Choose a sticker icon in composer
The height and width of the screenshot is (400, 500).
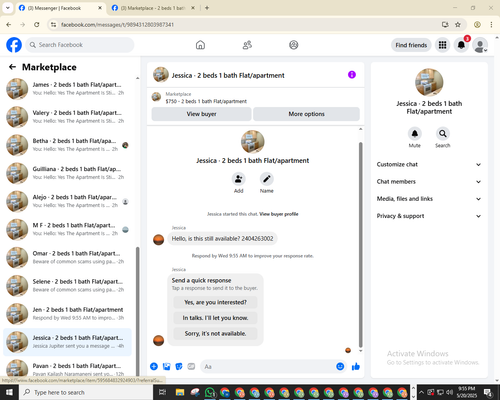(x=179, y=367)
